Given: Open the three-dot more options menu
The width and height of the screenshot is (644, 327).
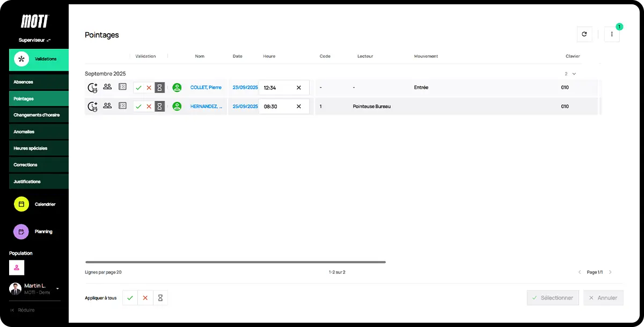Looking at the screenshot, I should (x=612, y=34).
